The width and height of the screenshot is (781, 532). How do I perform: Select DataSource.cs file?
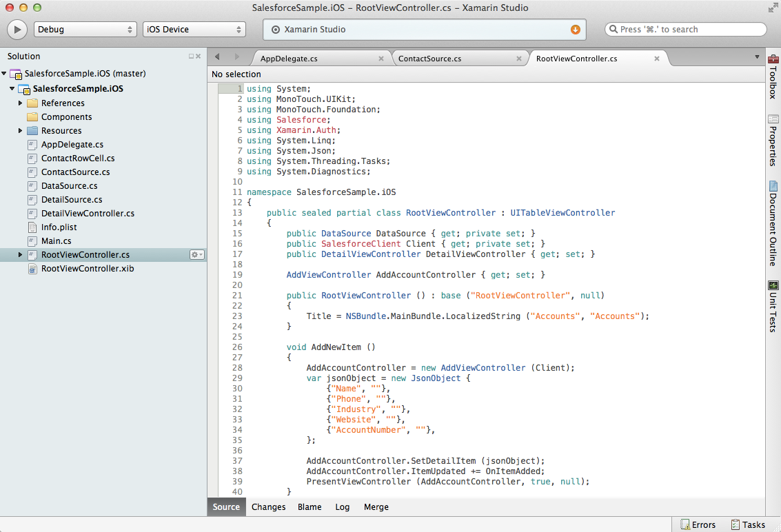pyautogui.click(x=69, y=186)
